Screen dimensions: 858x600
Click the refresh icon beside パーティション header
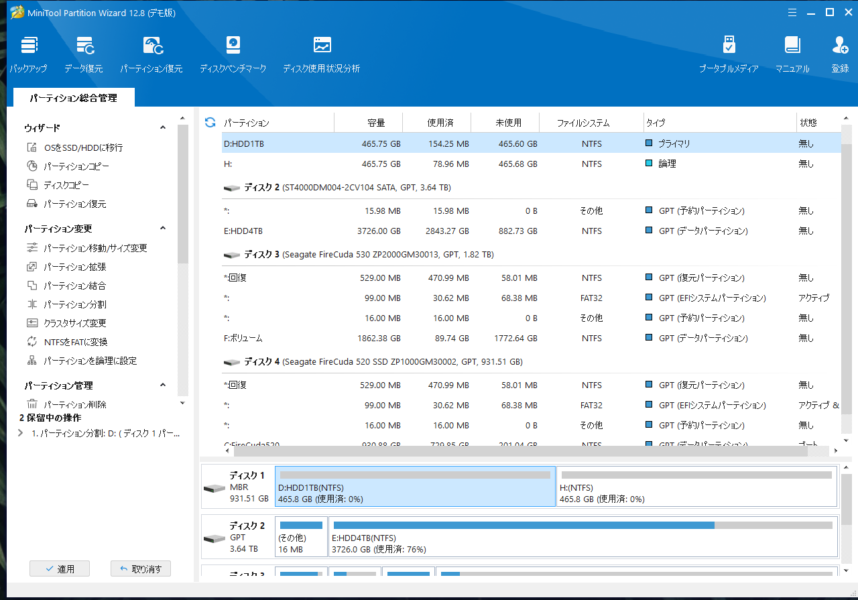pyautogui.click(x=210, y=123)
